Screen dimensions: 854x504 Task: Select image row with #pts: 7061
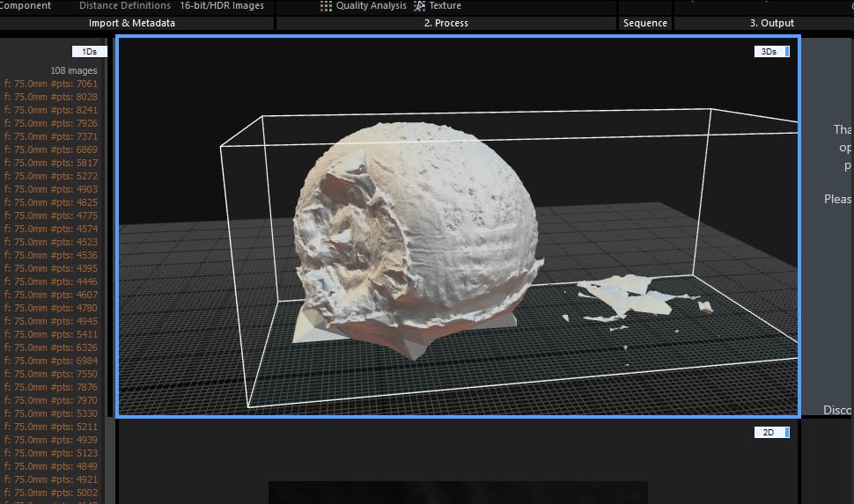tap(51, 84)
